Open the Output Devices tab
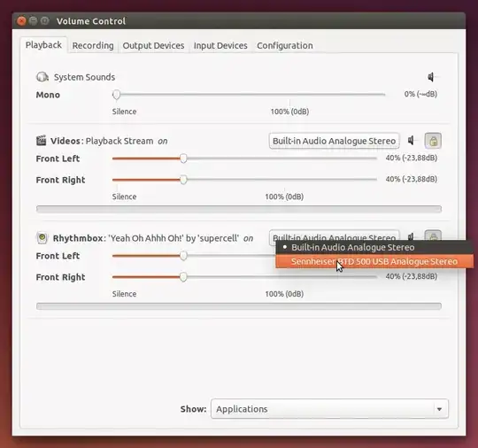The width and height of the screenshot is (478, 448). coord(153,46)
